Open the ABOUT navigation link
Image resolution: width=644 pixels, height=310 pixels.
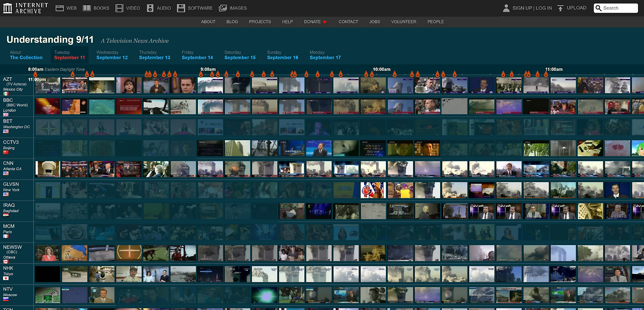(x=208, y=22)
